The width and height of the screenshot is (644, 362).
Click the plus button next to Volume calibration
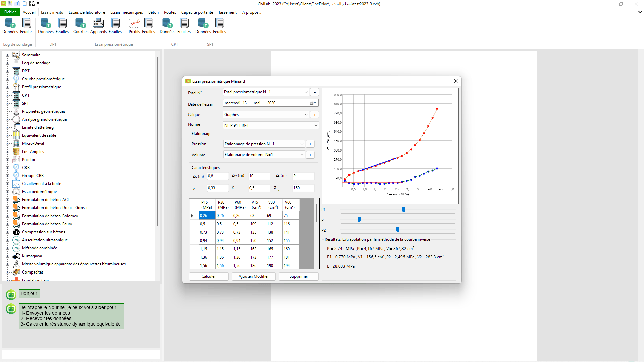(310, 155)
